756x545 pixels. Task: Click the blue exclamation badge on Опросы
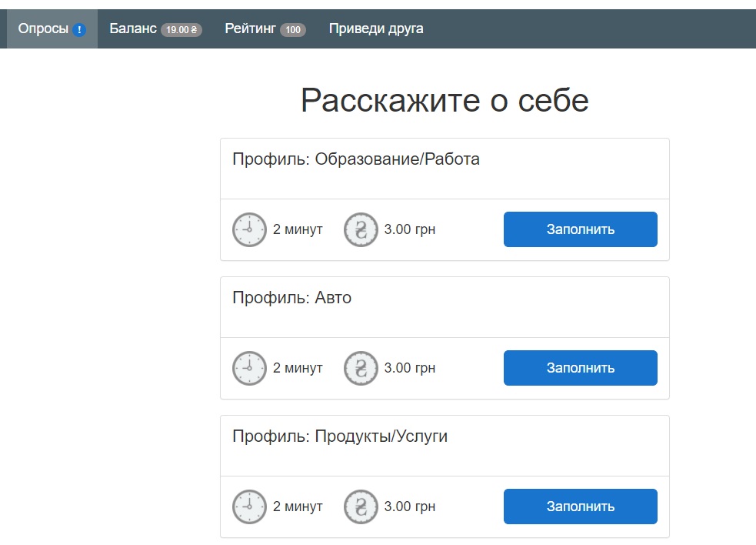tap(79, 30)
